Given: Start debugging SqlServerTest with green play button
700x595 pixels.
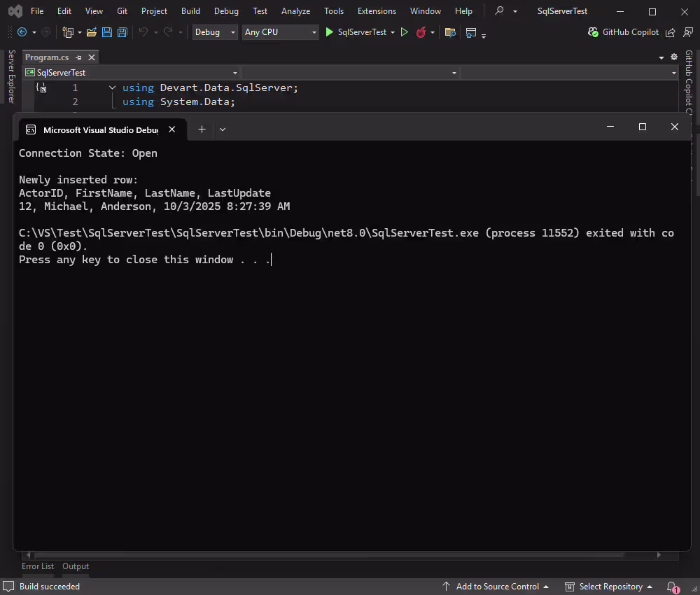Looking at the screenshot, I should [x=329, y=32].
